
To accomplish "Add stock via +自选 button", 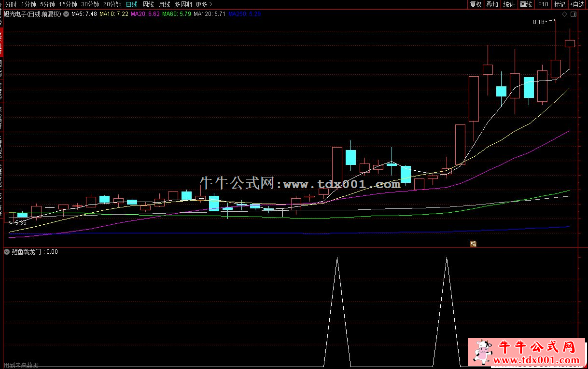I will click(577, 4).
